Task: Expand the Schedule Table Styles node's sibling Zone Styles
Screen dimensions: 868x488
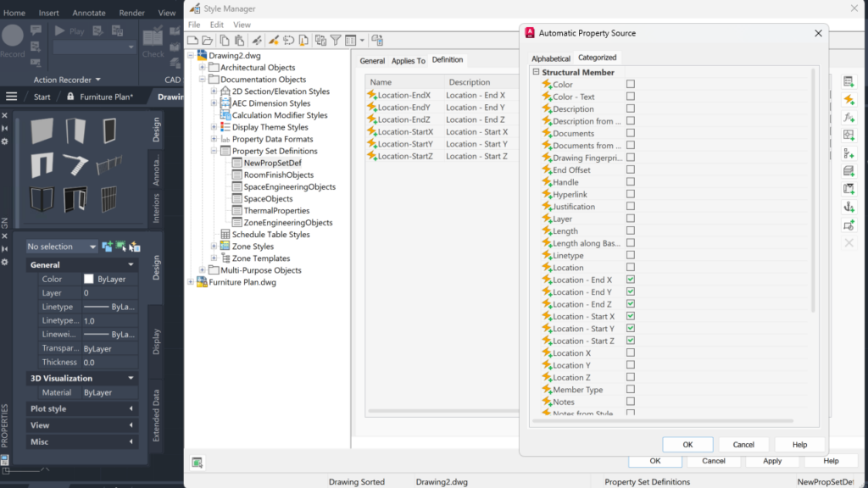Action: point(214,247)
